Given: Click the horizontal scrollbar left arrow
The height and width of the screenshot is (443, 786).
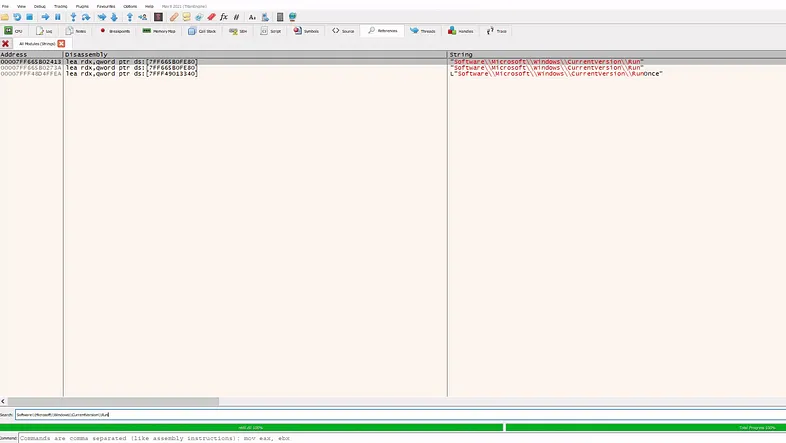Looking at the screenshot, I should tap(3, 401).
